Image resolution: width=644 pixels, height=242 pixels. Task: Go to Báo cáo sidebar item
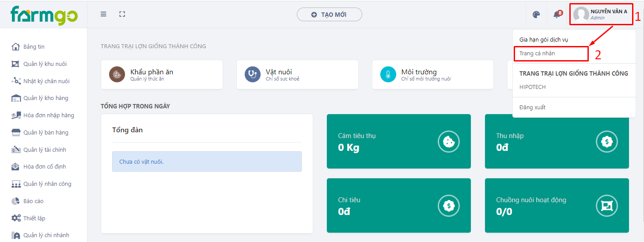27,201
